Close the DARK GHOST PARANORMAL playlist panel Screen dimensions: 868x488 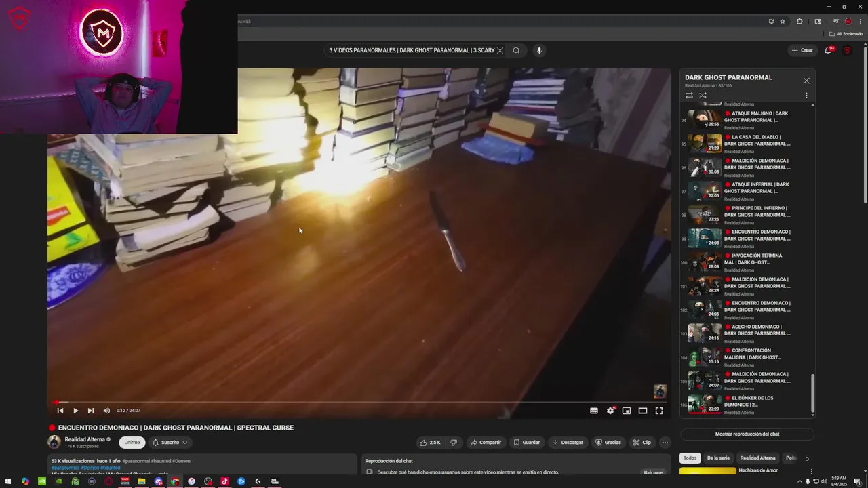(806, 81)
